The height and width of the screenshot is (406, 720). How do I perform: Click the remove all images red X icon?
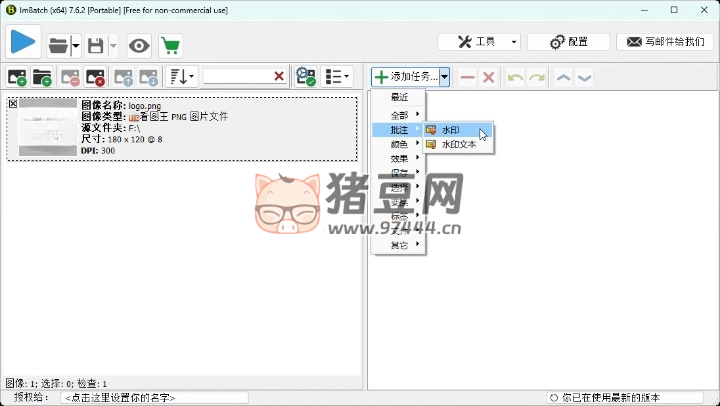click(95, 77)
